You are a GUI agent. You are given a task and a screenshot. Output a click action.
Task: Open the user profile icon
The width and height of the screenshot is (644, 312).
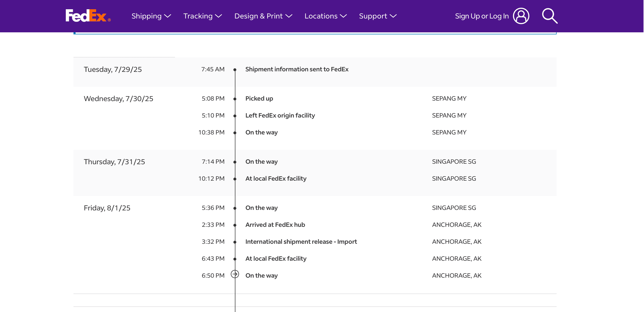[x=521, y=16]
